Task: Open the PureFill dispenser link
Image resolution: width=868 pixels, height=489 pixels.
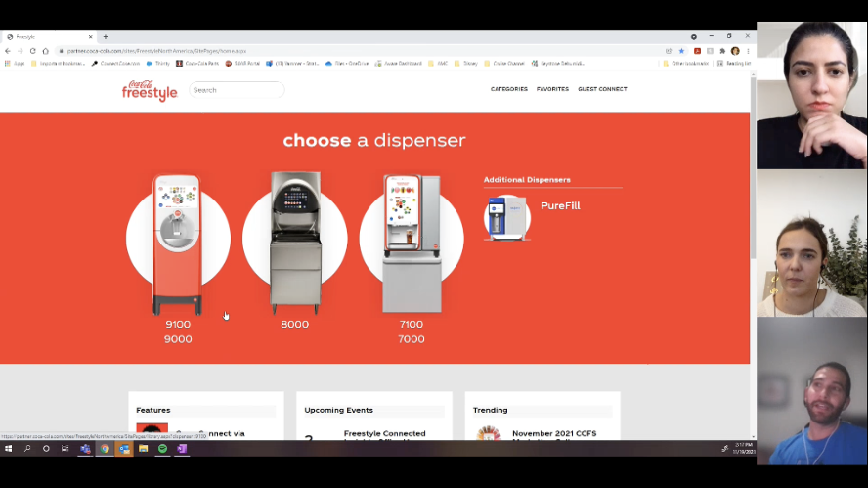Action: (x=560, y=206)
